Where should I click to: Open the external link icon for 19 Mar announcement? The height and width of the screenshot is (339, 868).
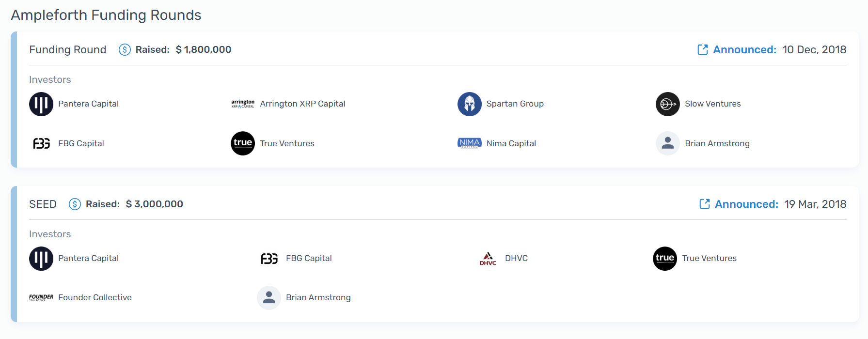(704, 204)
